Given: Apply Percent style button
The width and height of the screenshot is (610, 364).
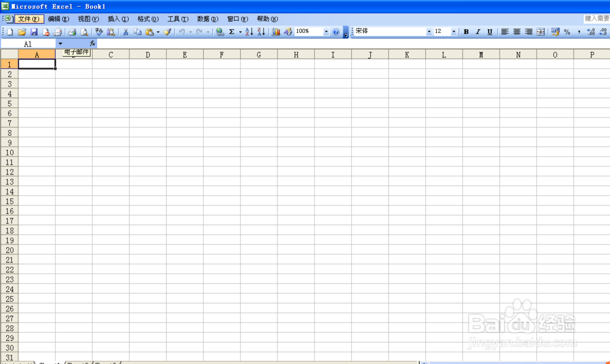Looking at the screenshot, I should 567,32.
